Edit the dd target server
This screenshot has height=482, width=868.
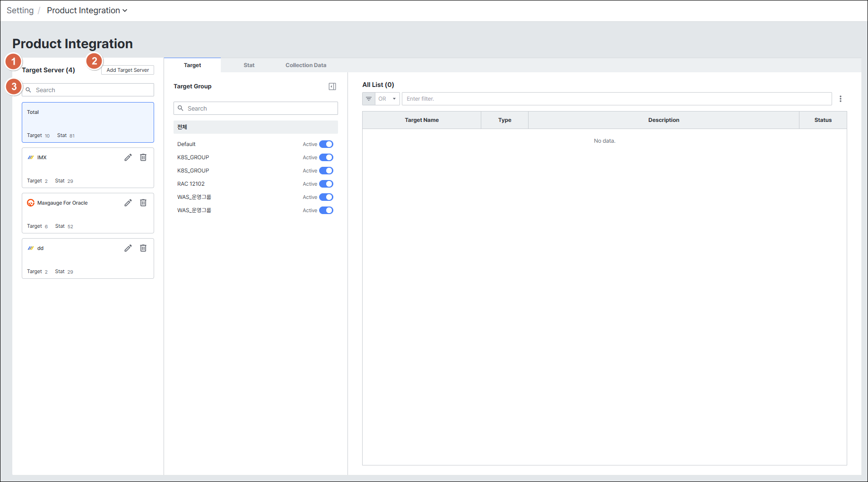[128, 248]
